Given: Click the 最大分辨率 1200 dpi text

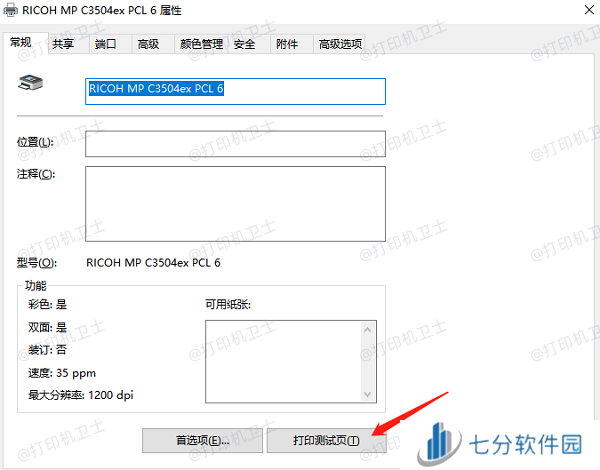Looking at the screenshot, I should [82, 395].
